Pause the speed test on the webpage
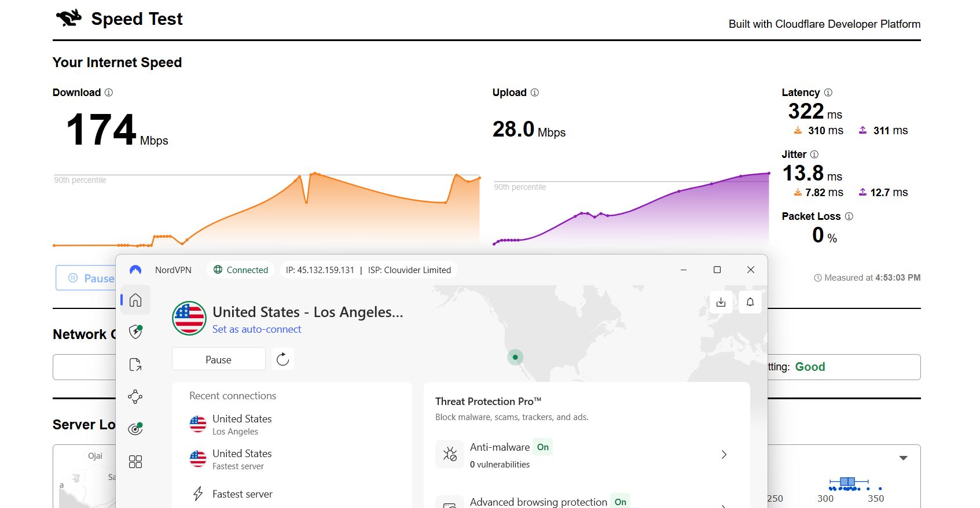 tap(86, 278)
